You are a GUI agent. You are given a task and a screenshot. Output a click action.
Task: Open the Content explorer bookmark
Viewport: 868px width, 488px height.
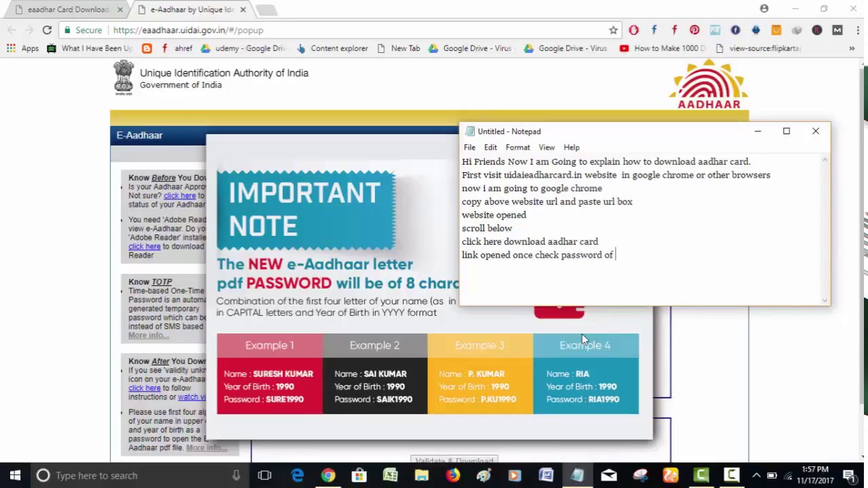[x=332, y=48]
